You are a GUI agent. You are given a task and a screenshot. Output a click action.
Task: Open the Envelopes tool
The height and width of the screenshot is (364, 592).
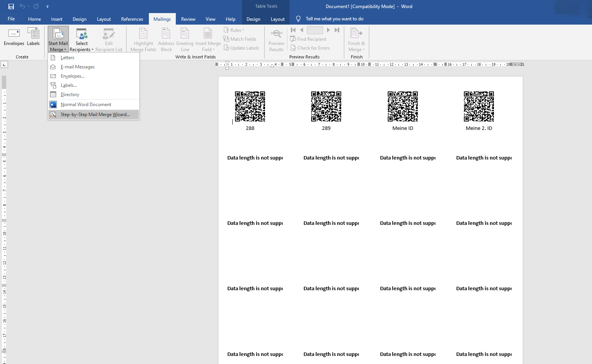14,37
